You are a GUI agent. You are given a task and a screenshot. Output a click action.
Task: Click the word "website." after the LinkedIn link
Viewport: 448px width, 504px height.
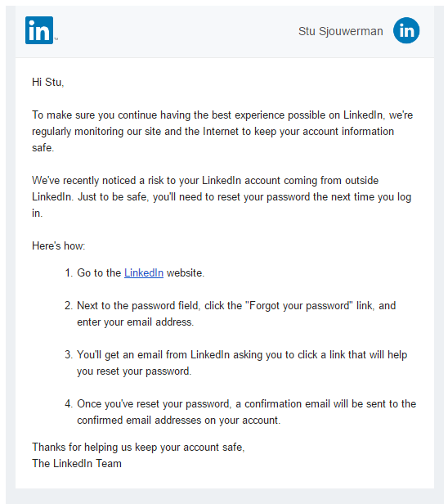click(186, 273)
